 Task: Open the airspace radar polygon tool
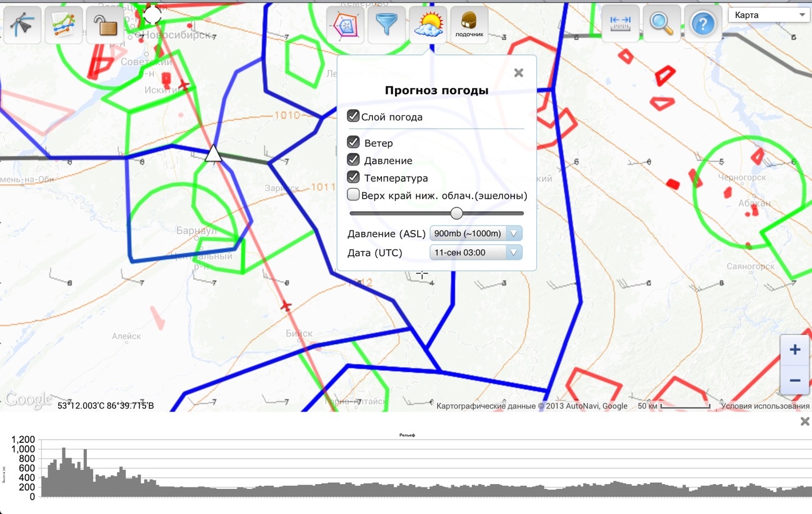pyautogui.click(x=345, y=25)
